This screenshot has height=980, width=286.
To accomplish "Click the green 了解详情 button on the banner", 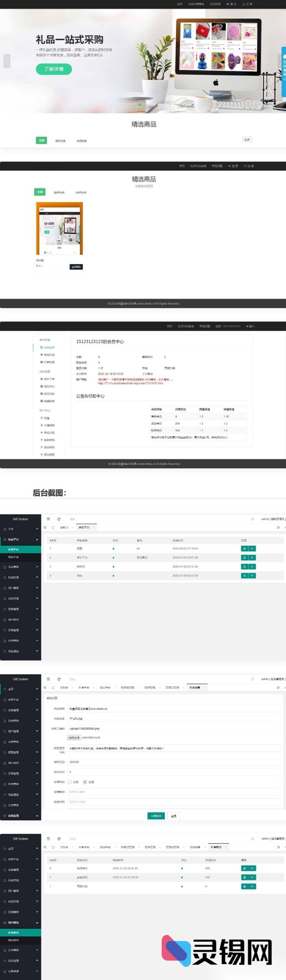I will click(54, 69).
